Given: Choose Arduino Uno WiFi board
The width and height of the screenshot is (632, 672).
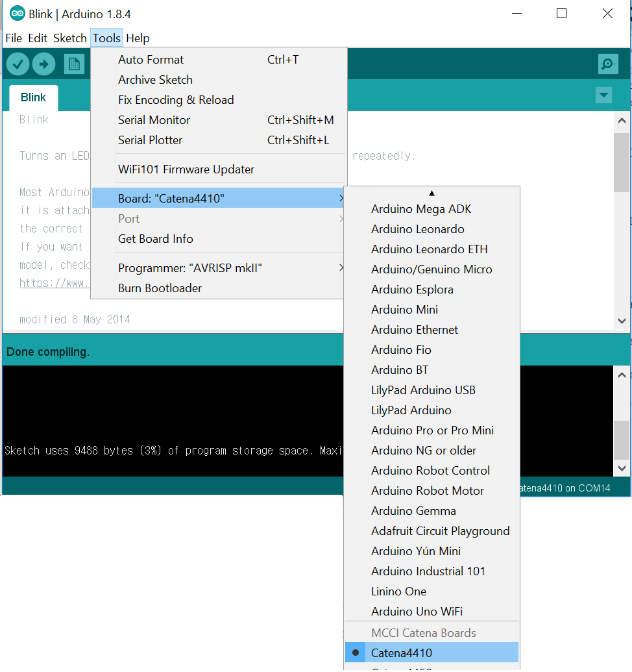Looking at the screenshot, I should 431,612.
